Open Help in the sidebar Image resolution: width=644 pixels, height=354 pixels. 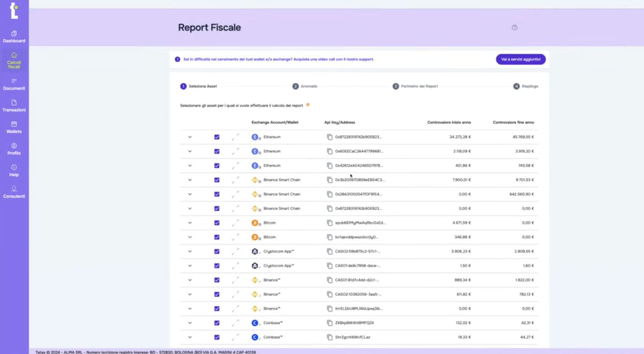(x=14, y=170)
